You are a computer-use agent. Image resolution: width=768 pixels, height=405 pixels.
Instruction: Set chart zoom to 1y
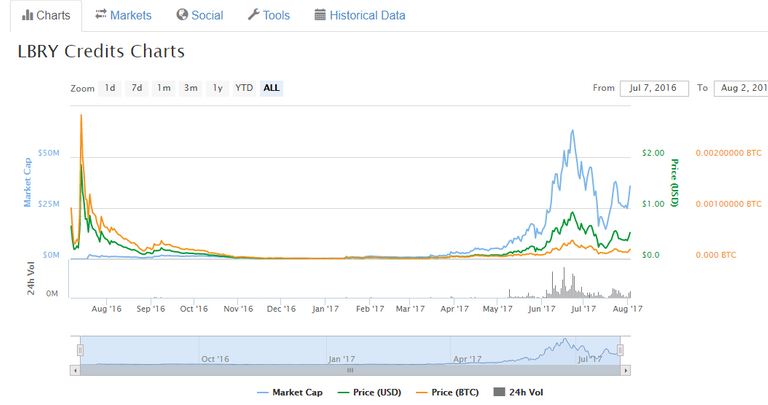point(217,88)
